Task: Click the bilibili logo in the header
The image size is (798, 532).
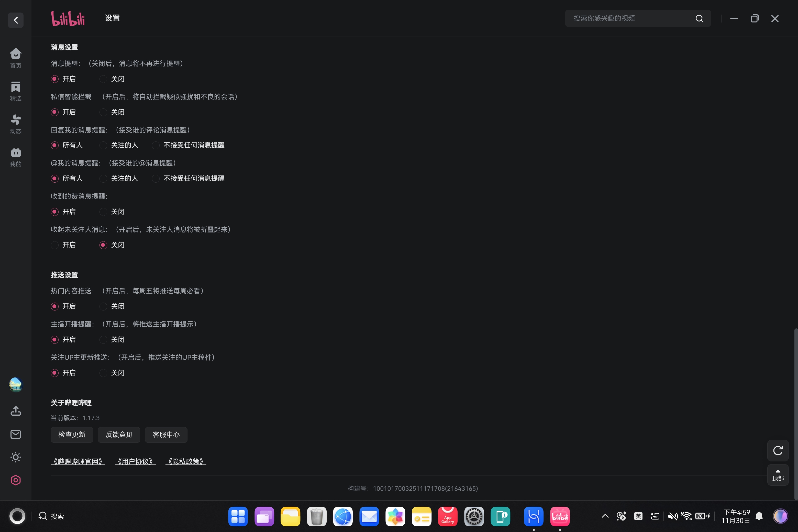Action: [x=68, y=18]
